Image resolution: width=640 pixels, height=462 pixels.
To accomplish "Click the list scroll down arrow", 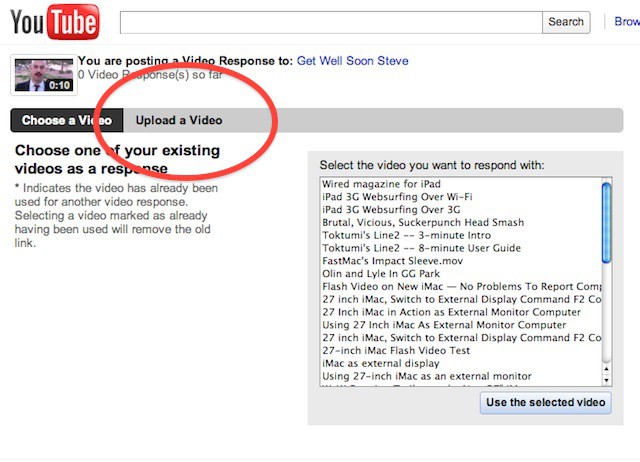I will pos(607,380).
